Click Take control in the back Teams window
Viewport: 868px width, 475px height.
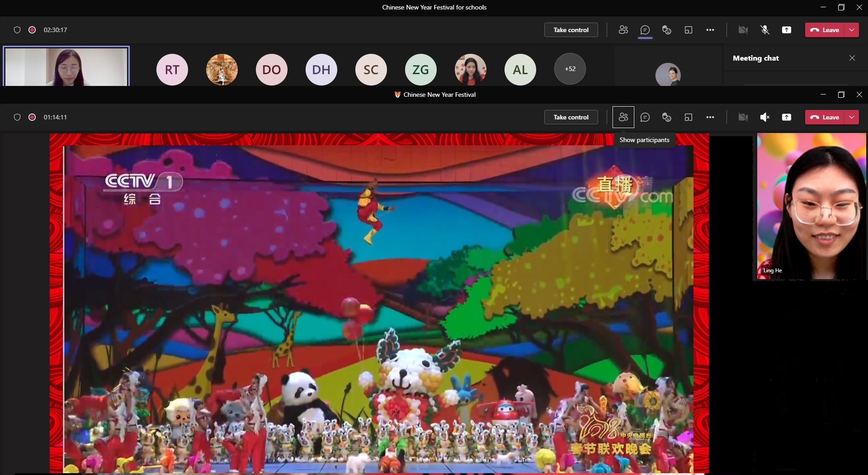(571, 30)
